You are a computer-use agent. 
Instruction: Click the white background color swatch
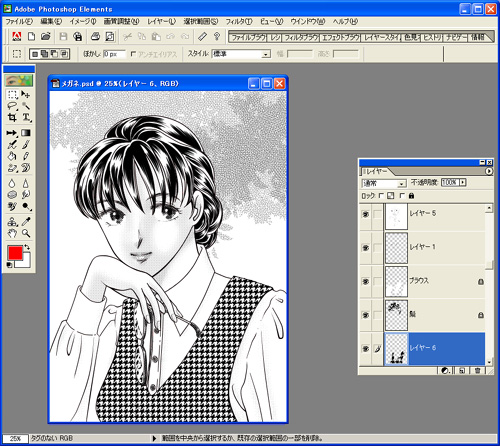[x=26, y=263]
